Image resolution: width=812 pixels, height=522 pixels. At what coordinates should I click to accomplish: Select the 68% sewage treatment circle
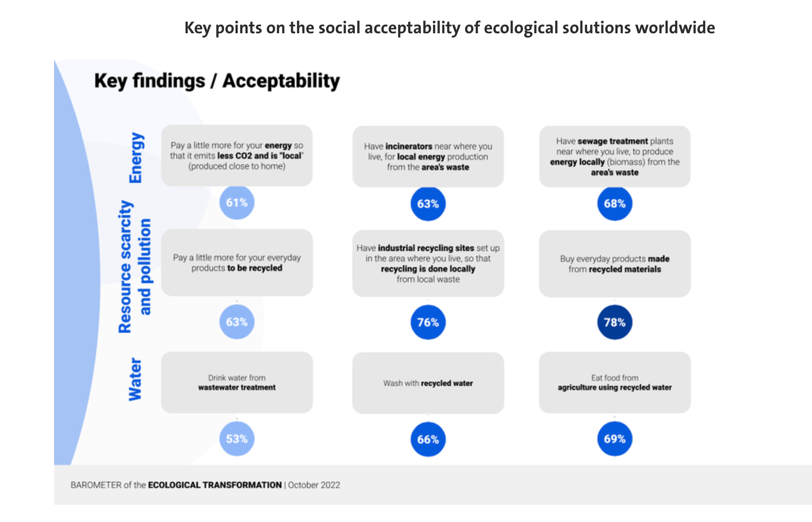tap(615, 204)
